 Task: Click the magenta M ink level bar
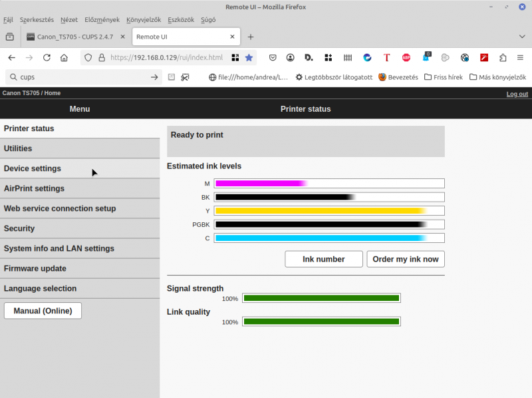[329, 184]
